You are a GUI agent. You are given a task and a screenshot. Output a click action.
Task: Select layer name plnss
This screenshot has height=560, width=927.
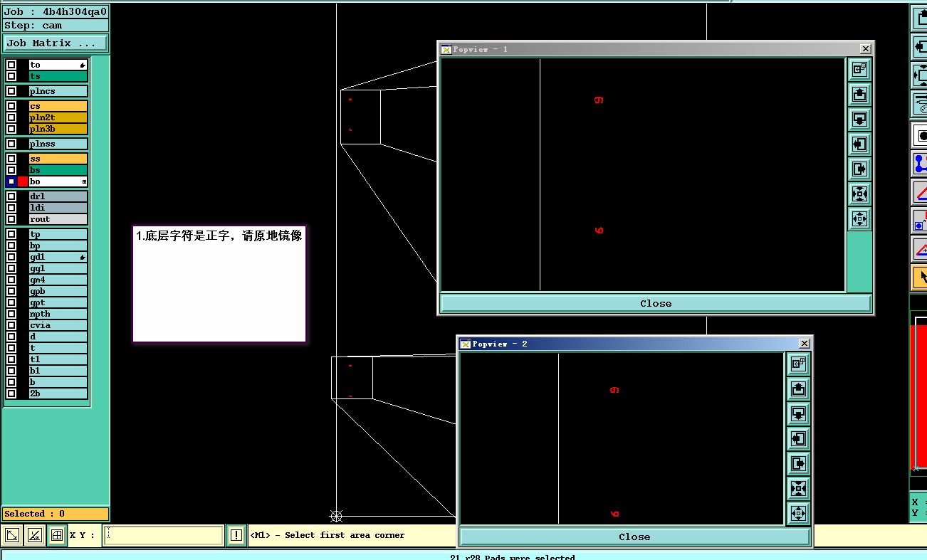[58, 144]
